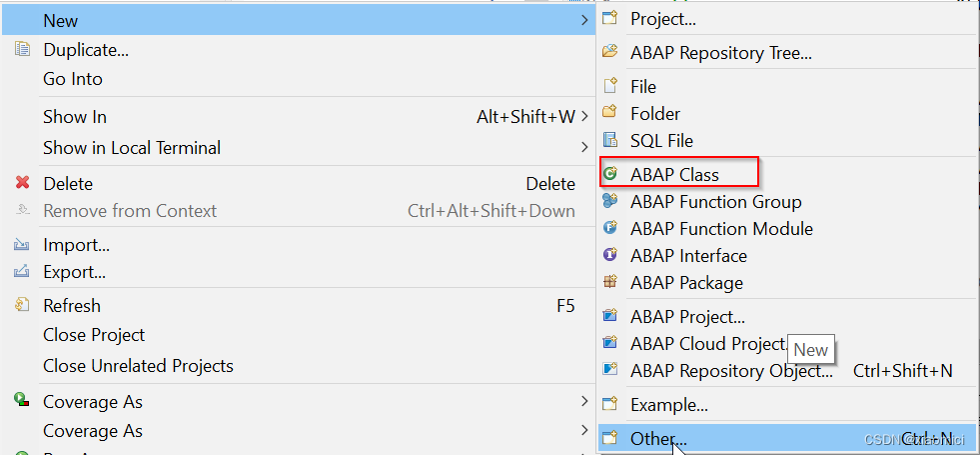Expand the Show In submenu arrow
The height and width of the screenshot is (455, 980).
[x=584, y=117]
